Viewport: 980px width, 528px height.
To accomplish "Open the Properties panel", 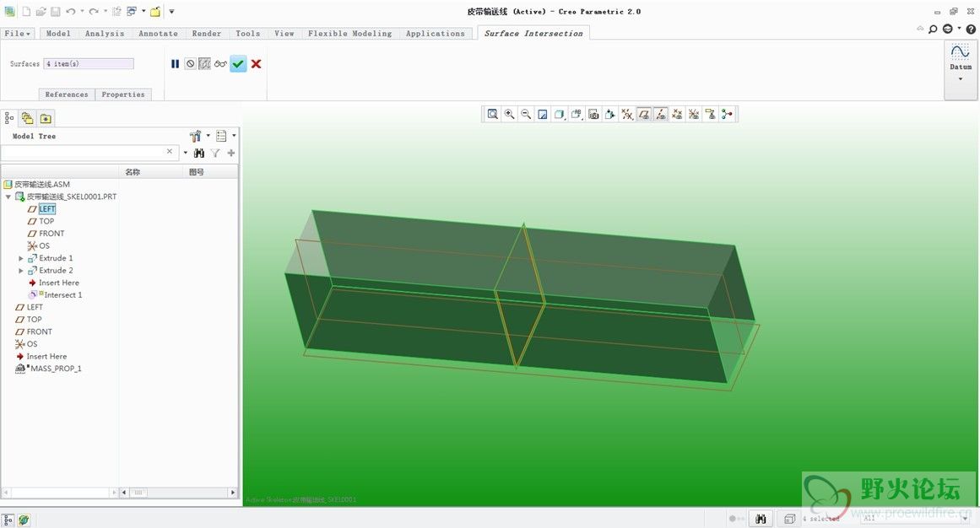I will [123, 94].
